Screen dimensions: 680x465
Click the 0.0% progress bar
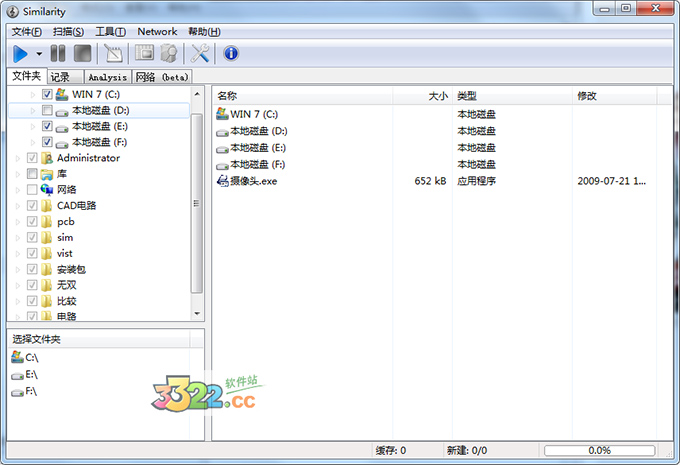pos(599,450)
